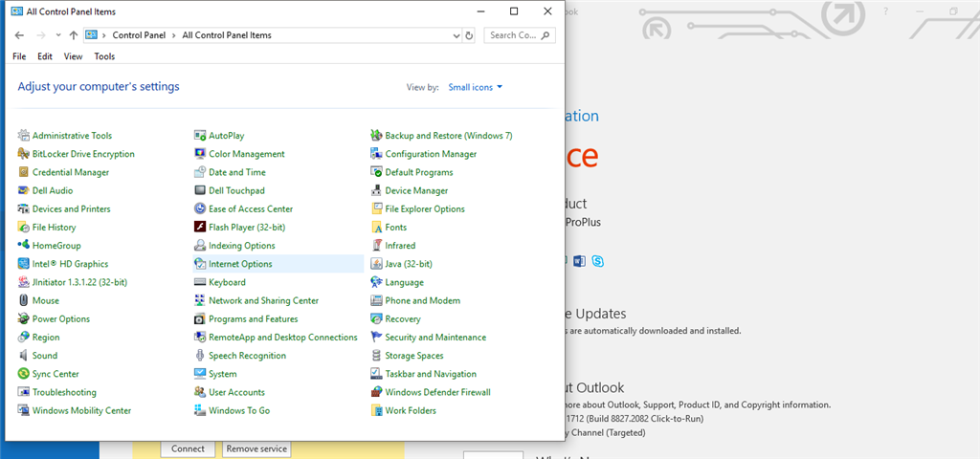Open the Security and Maintenance link
The image size is (980, 459).
click(x=435, y=338)
